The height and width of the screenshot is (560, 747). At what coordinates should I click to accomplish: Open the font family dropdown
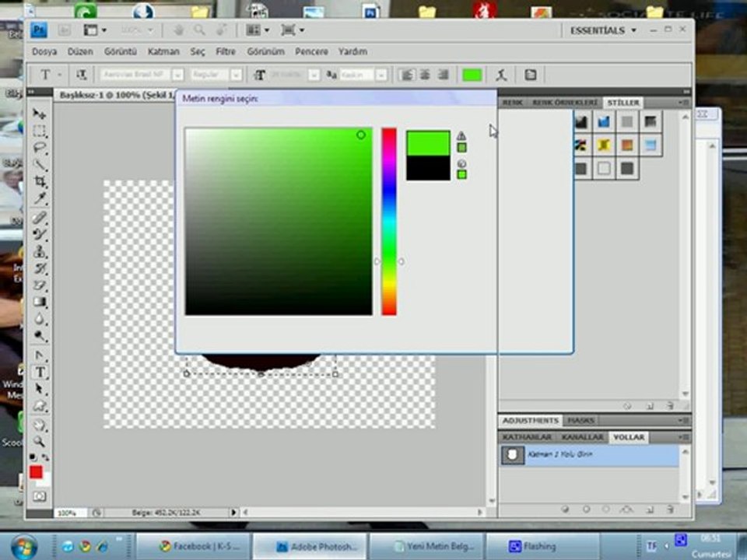click(177, 75)
